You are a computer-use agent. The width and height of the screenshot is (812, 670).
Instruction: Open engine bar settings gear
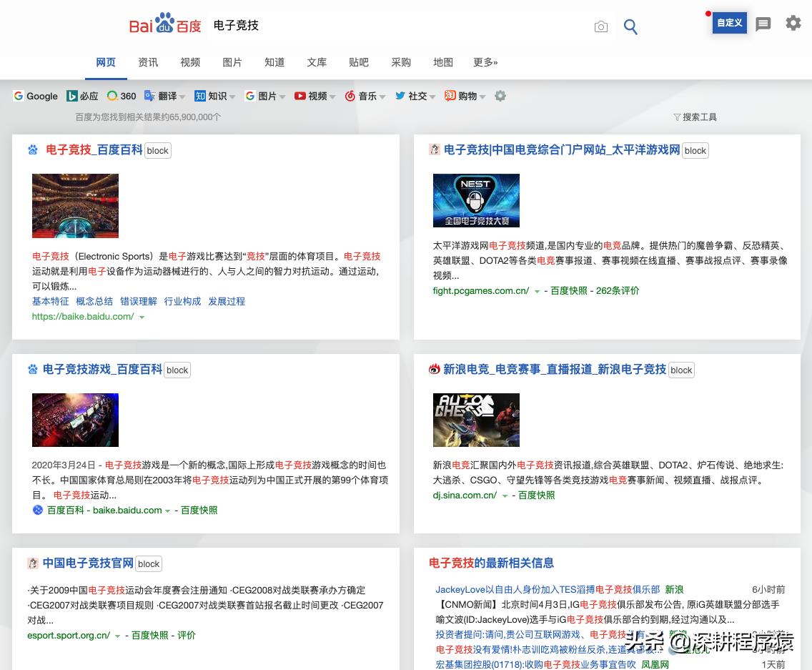point(500,96)
